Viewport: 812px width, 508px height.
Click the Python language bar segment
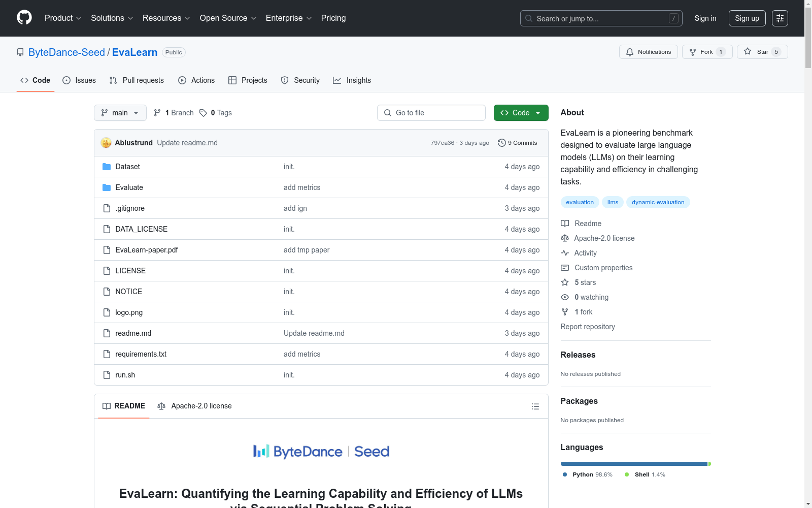pyautogui.click(x=634, y=464)
